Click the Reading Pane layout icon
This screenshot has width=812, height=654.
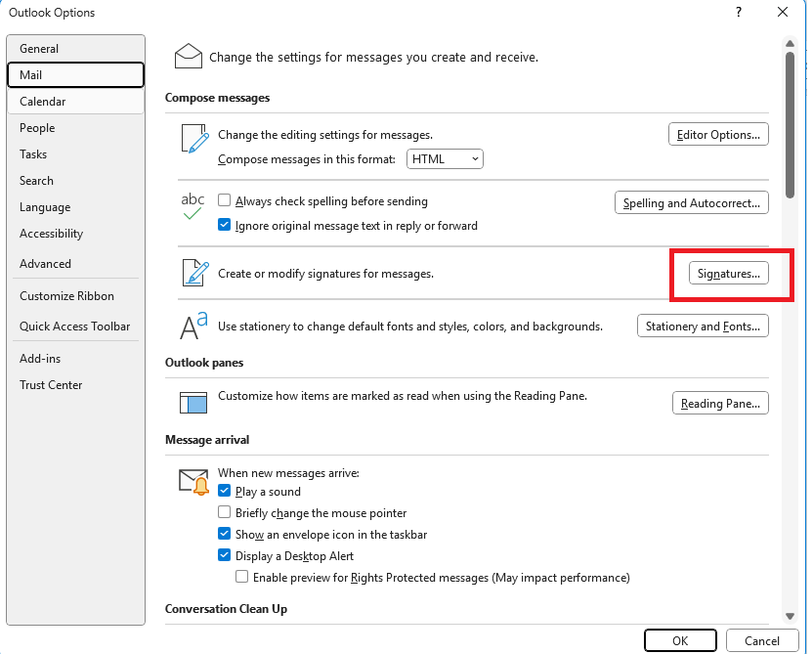[193, 403]
